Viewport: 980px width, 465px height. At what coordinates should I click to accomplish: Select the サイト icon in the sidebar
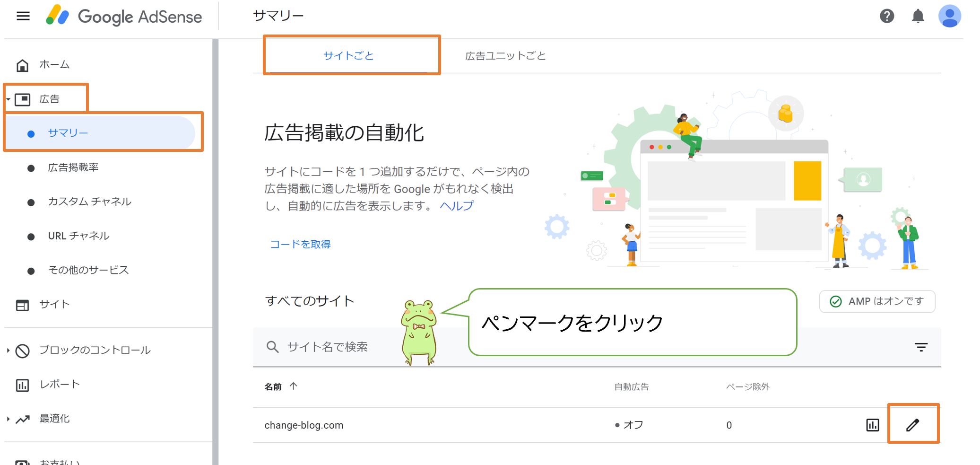click(x=22, y=305)
